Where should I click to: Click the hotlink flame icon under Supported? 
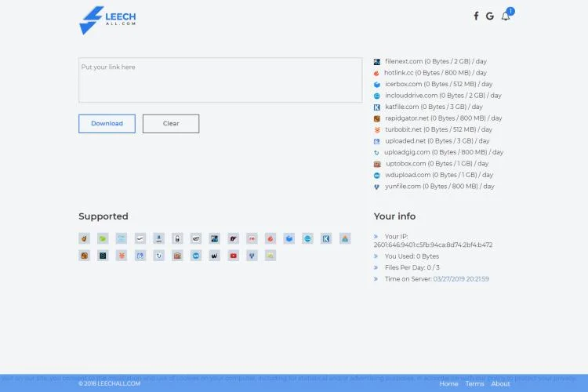[270, 238]
